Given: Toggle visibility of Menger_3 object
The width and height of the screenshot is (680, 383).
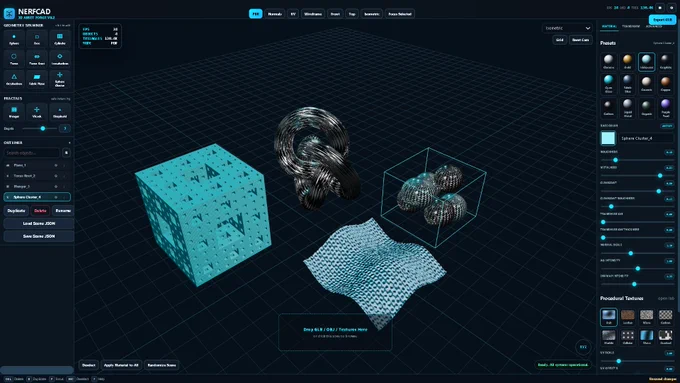Looking at the screenshot, I should [x=56, y=187].
